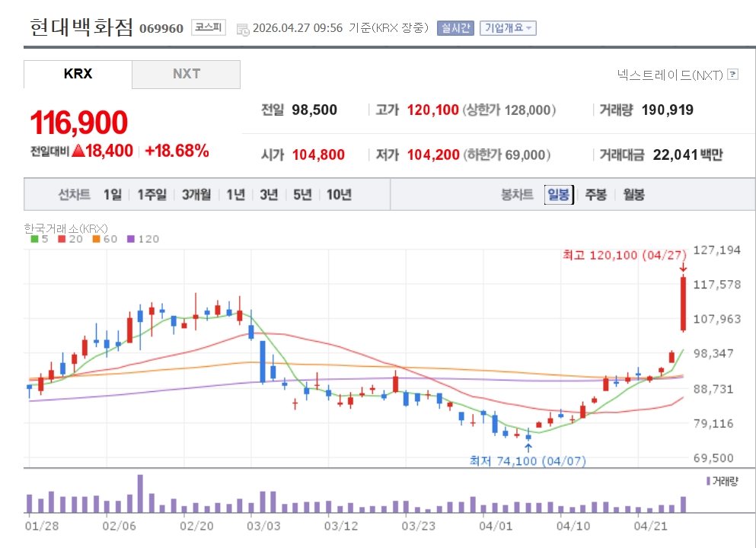Image resolution: width=756 pixels, height=548 pixels.
Task: Click the 69,500 price axis label
Action: tap(713, 458)
